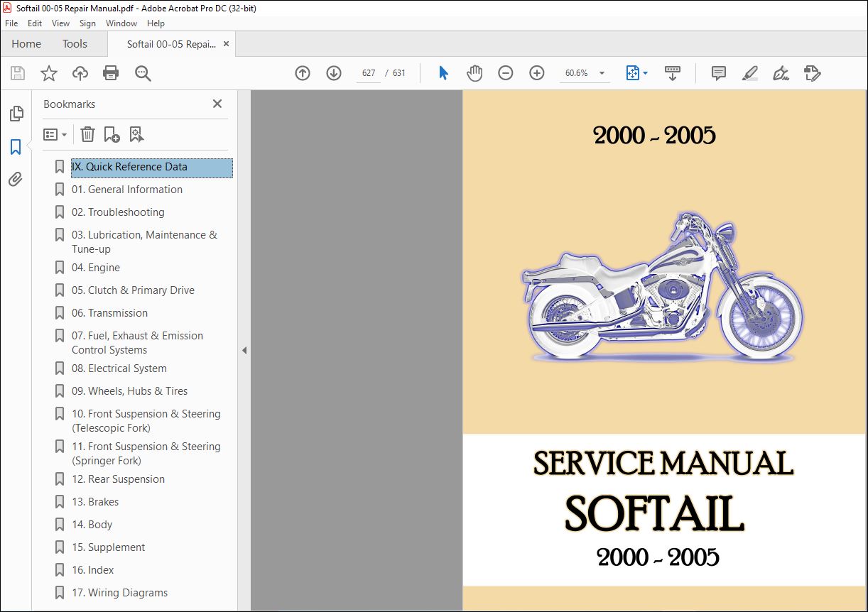Select bookmark IX. Quick Reference Data
868x612 pixels.
(151, 168)
